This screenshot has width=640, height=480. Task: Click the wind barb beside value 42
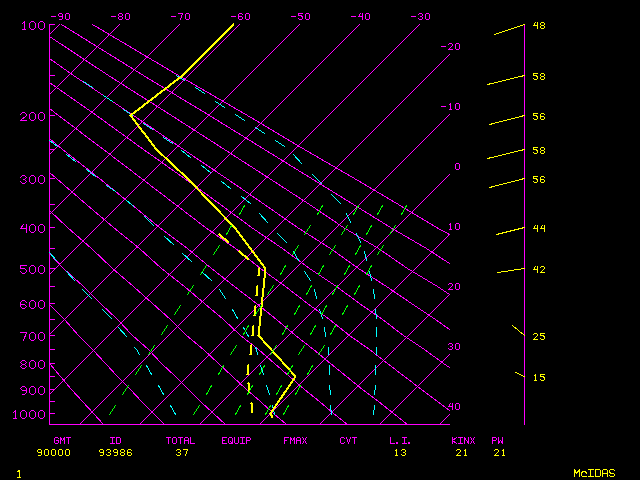(x=510, y=270)
